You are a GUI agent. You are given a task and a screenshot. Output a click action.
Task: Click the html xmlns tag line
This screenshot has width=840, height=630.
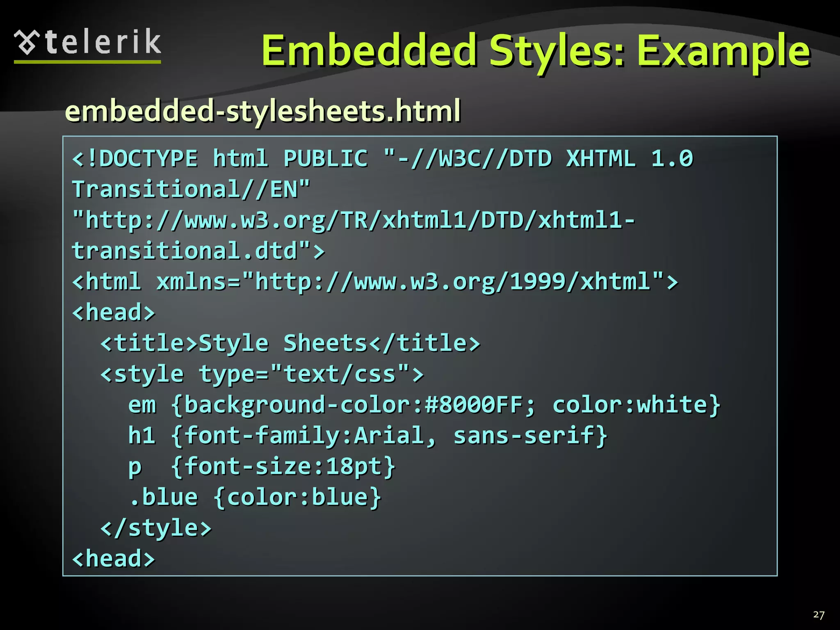(374, 282)
